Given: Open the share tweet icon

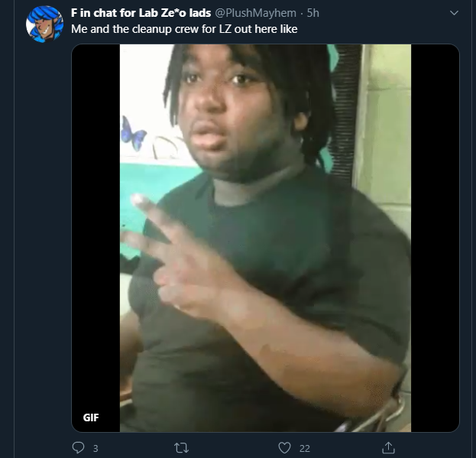Looking at the screenshot, I should click(388, 447).
